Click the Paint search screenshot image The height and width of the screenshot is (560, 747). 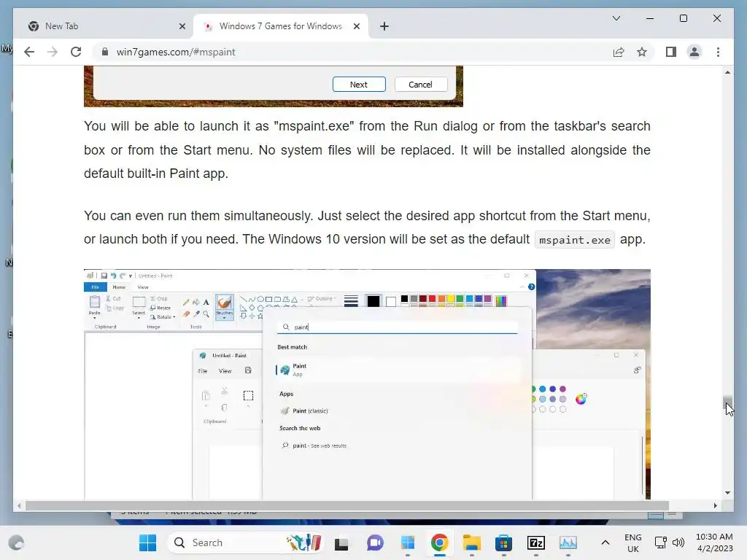tap(367, 384)
